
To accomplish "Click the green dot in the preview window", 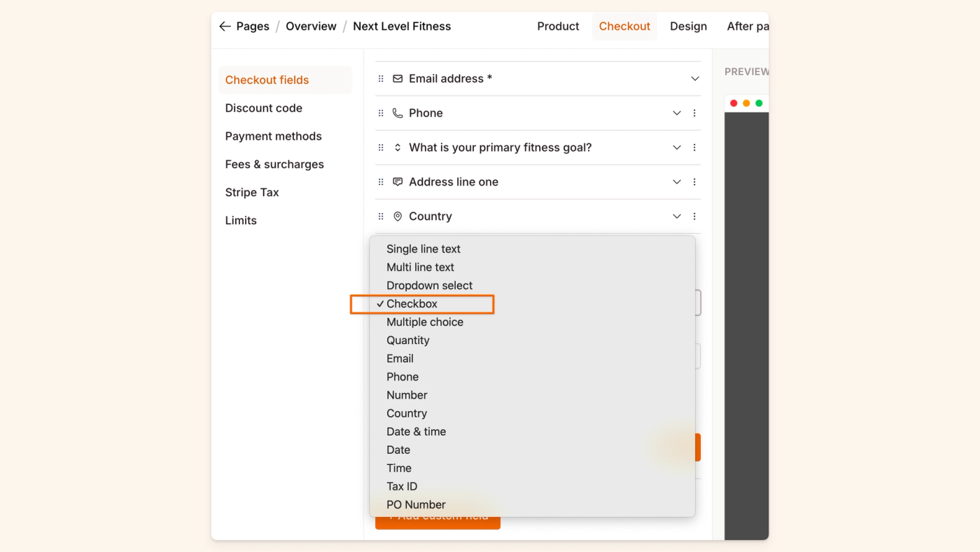I will click(x=759, y=103).
